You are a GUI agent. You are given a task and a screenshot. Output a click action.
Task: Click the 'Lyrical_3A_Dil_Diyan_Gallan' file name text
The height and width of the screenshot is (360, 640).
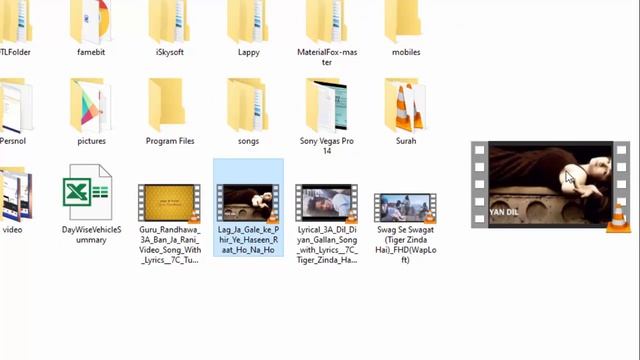click(327, 244)
